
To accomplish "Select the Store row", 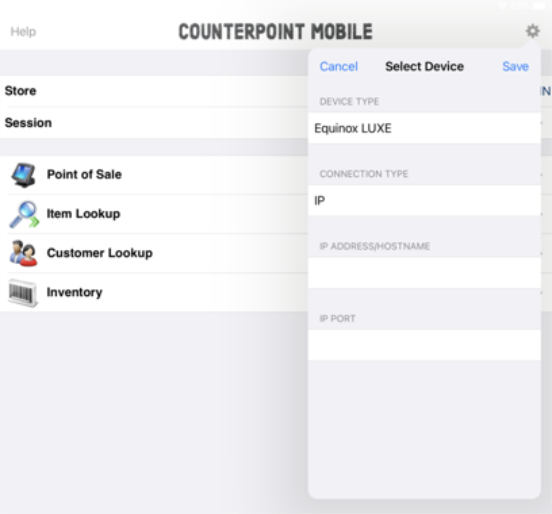I will click(154, 91).
